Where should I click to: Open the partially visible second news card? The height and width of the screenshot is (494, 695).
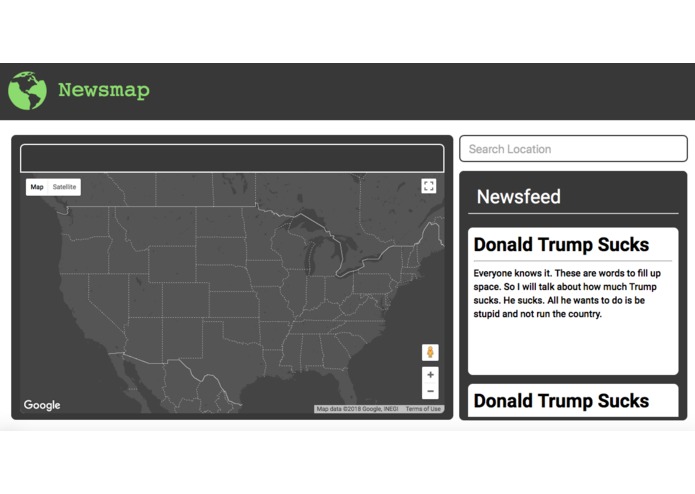coord(573,400)
